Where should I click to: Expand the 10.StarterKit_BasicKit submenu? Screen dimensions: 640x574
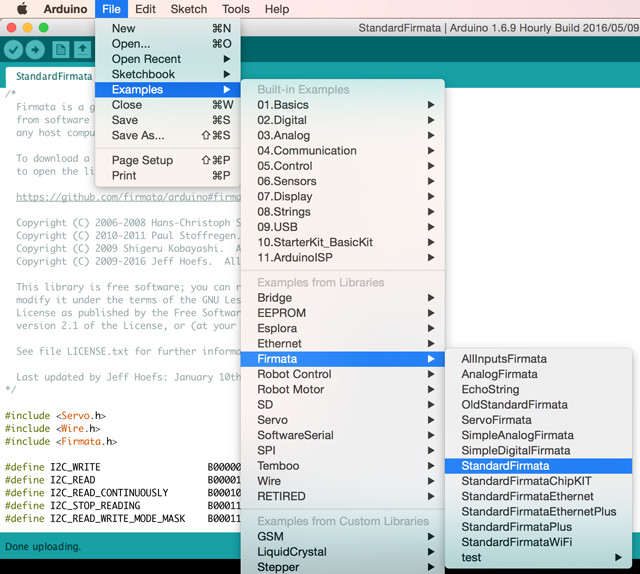pos(343,243)
